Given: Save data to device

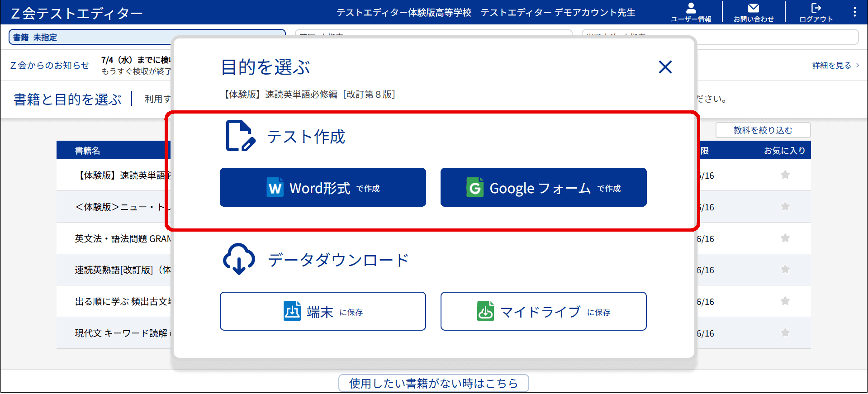Looking at the screenshot, I should point(323,311).
